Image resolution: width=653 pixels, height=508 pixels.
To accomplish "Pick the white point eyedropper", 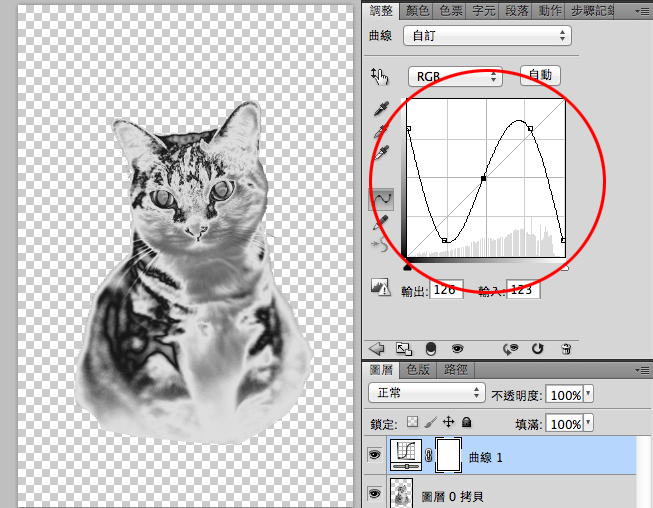I will point(381,153).
